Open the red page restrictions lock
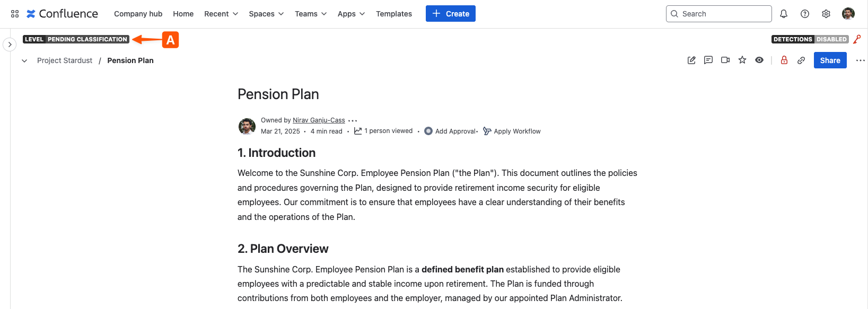868x309 pixels. pos(784,60)
